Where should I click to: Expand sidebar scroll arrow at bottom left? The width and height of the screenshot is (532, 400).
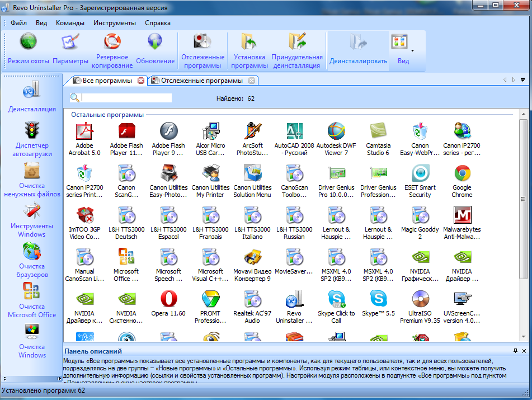pos(6,379)
